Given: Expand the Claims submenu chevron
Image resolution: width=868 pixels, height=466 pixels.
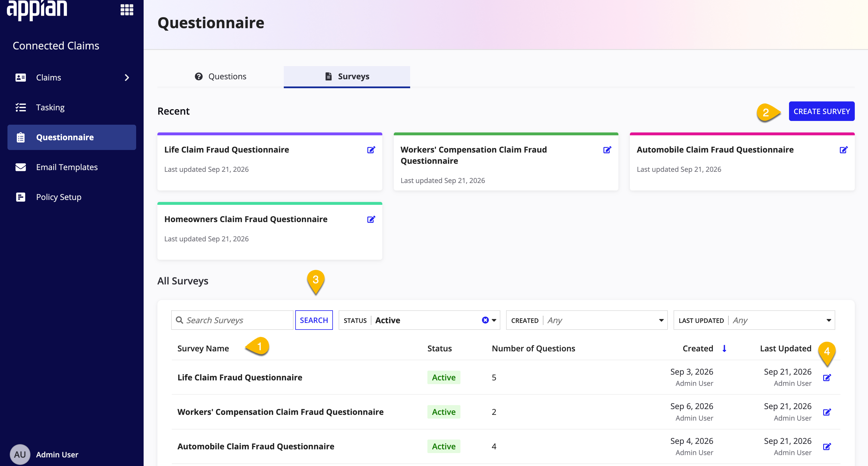Looking at the screenshot, I should tap(127, 78).
